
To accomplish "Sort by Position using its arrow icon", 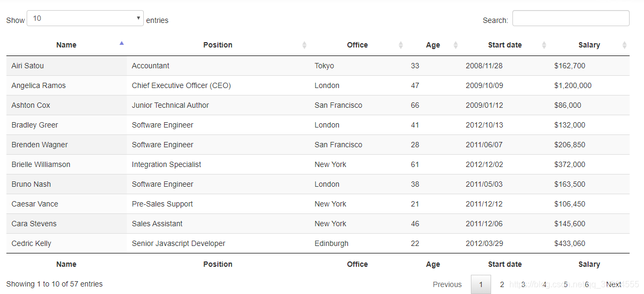I will point(304,45).
